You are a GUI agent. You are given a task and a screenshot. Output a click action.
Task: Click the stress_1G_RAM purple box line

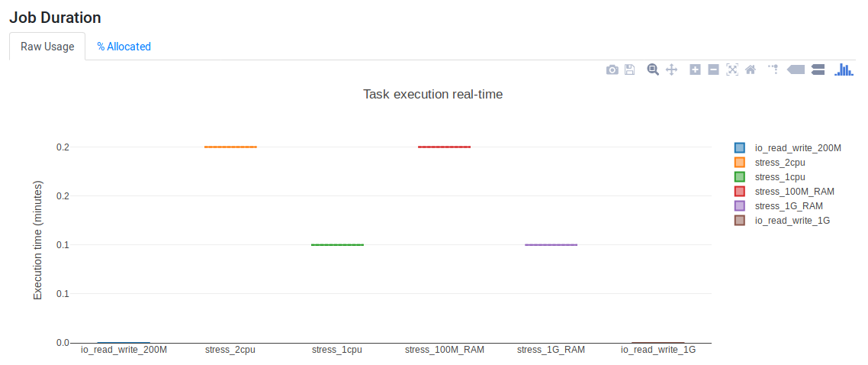[x=551, y=245]
